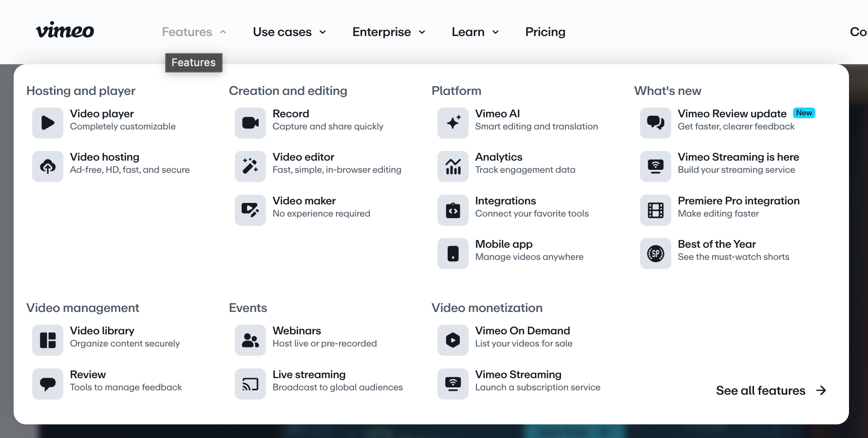Select the Enterprise menu label
868x438 pixels.
381,32
